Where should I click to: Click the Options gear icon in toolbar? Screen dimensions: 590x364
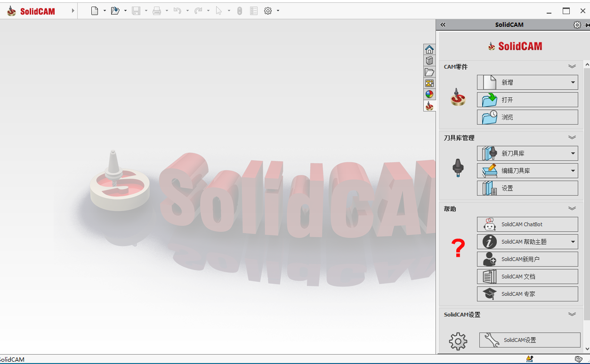pyautogui.click(x=268, y=11)
